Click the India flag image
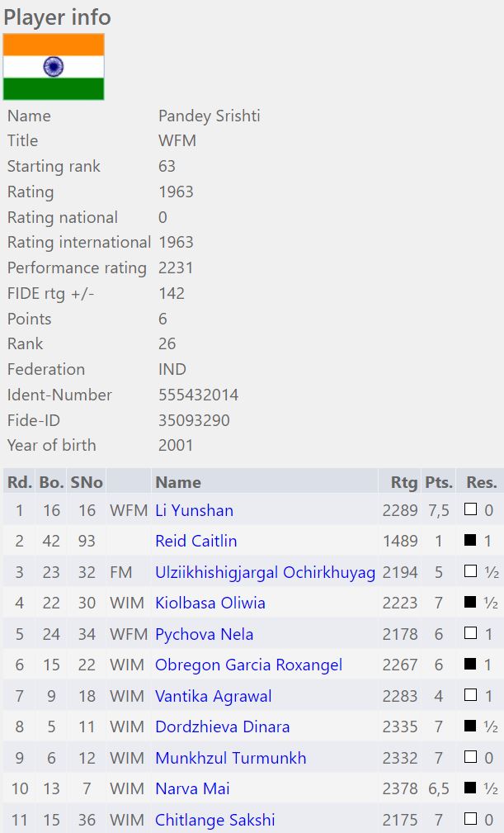 pos(54,67)
